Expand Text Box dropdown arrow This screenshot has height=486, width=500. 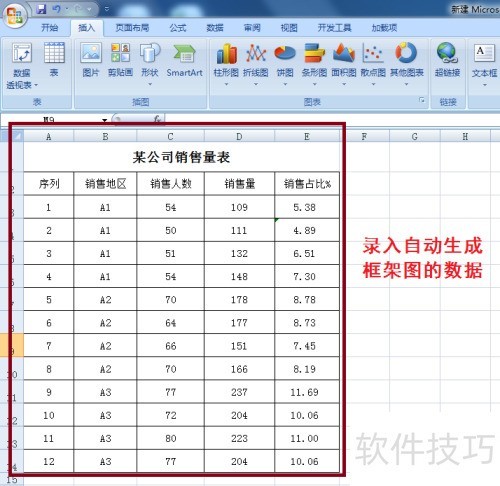[485, 85]
